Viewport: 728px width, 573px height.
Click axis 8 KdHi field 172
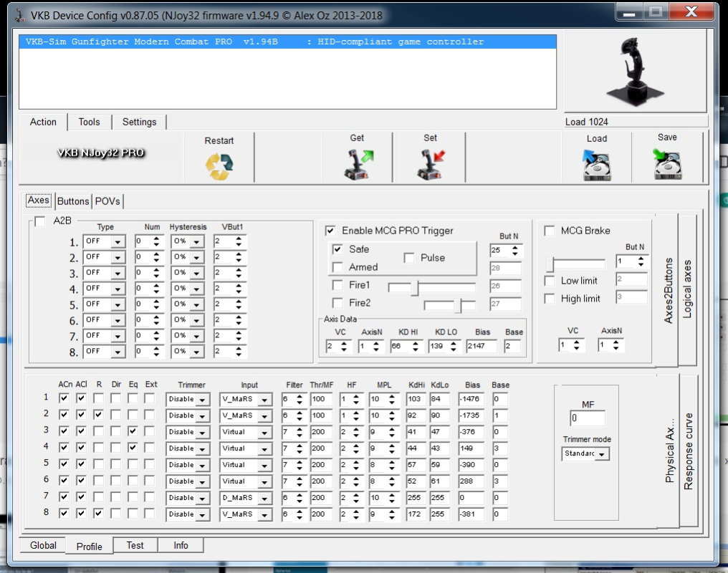(x=415, y=514)
